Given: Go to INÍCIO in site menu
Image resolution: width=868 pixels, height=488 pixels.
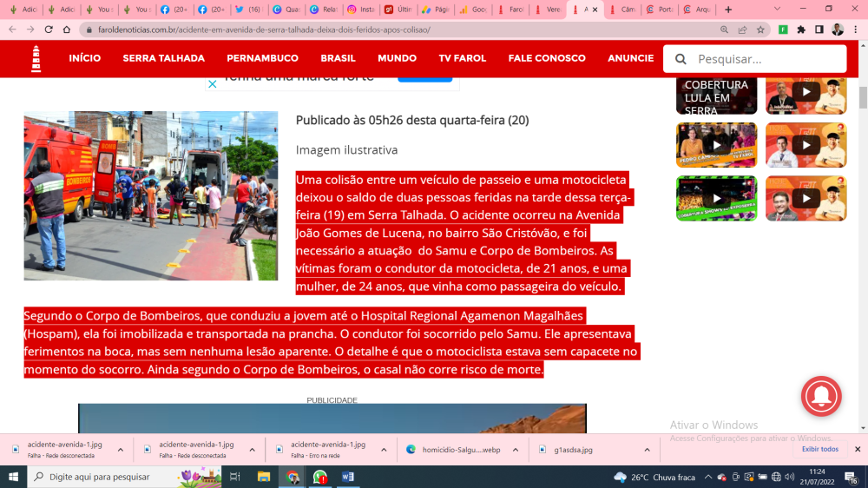Looking at the screenshot, I should 85,58.
